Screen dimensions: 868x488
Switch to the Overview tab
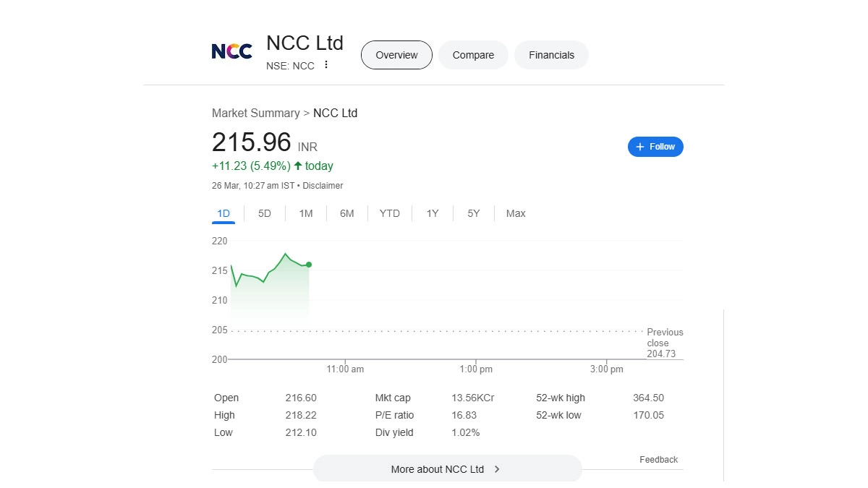[396, 55]
